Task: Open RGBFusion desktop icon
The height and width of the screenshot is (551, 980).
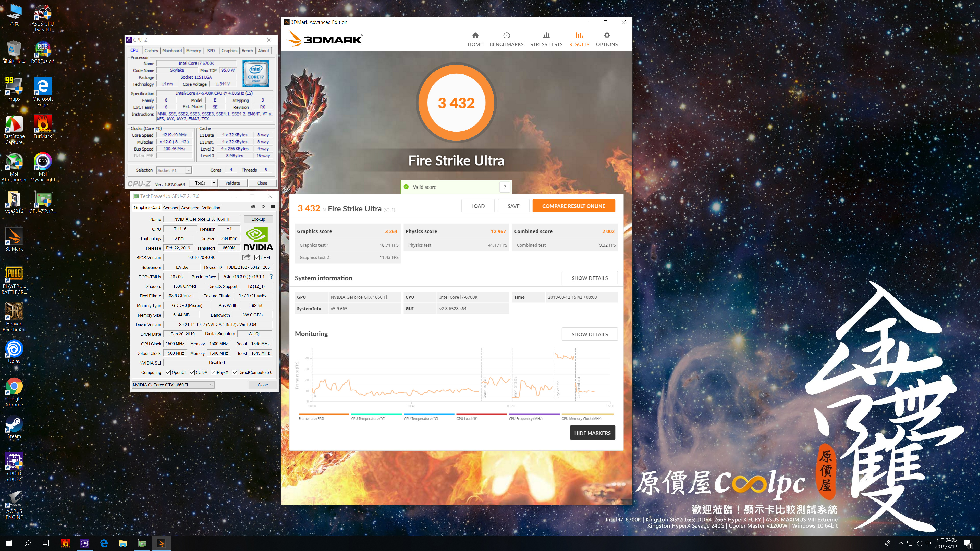Action: pyautogui.click(x=43, y=53)
